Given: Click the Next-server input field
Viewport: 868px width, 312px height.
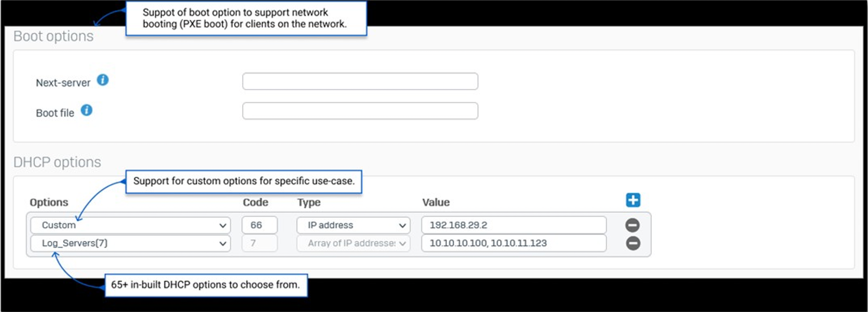Looking at the screenshot, I should 360,81.
